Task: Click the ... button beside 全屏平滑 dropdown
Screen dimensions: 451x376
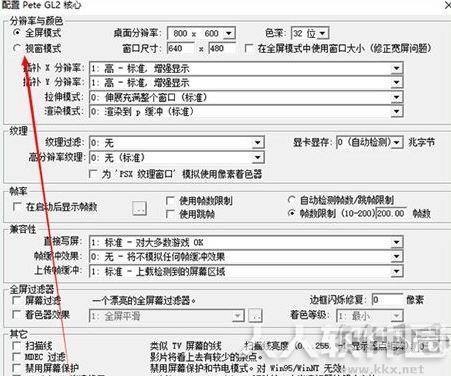Action: click(256, 316)
